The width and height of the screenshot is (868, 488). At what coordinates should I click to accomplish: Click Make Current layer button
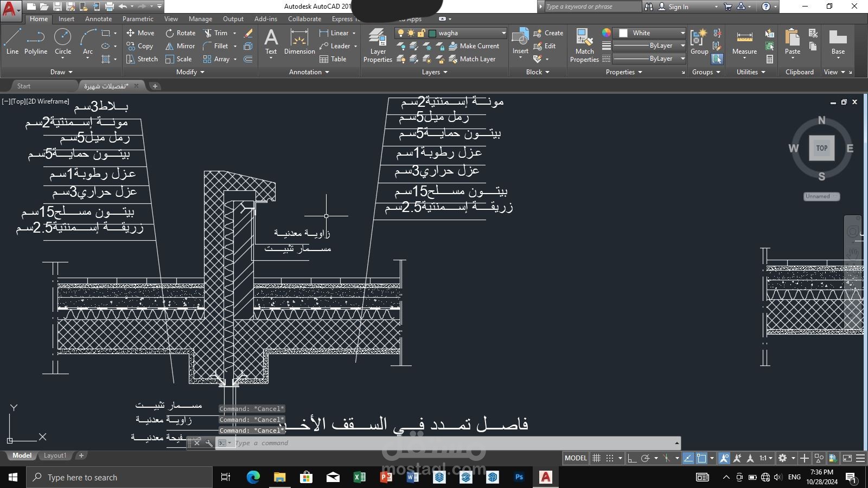click(x=474, y=46)
